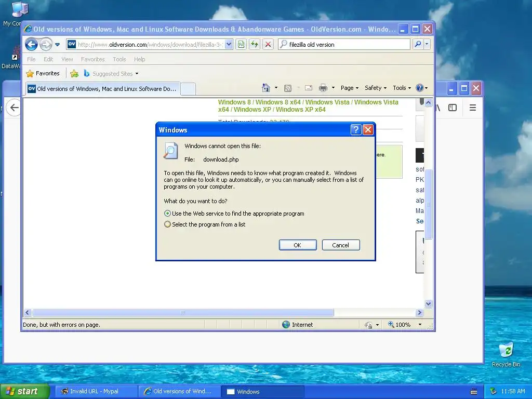Click the Windows dialog taskbar item
The height and width of the screenshot is (399, 532).
point(262,391)
